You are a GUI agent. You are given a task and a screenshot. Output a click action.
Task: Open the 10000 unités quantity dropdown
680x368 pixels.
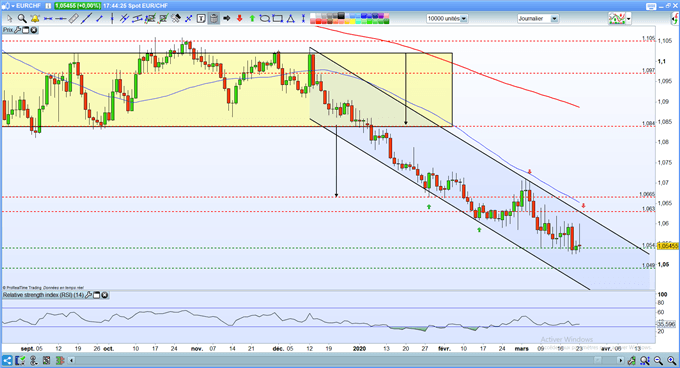click(x=464, y=19)
